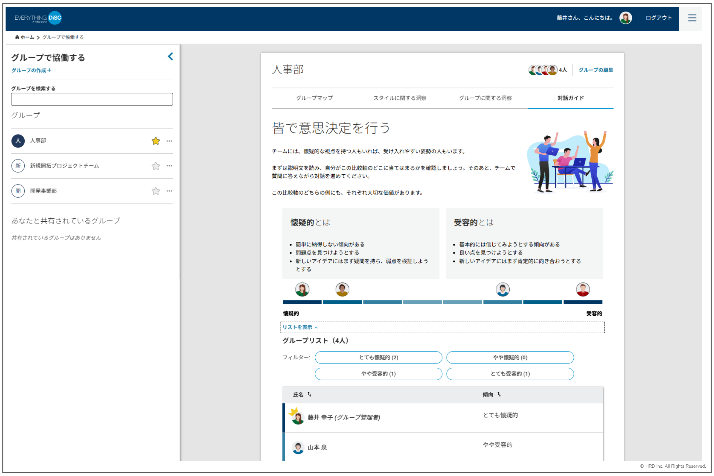This screenshot has width=714, height=476.
Task: Apply the とても懐疑的 filter pill
Action: [x=364, y=357]
